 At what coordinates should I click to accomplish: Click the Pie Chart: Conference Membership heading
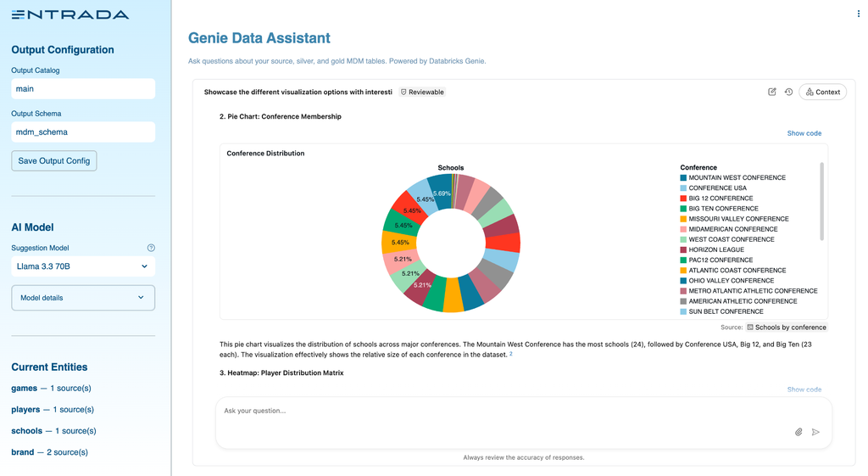coord(280,117)
